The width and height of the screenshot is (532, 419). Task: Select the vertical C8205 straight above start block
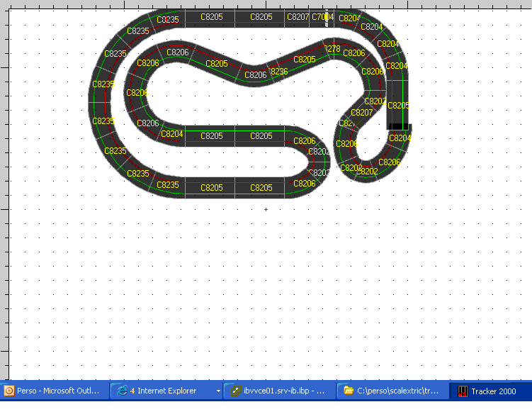click(x=398, y=105)
